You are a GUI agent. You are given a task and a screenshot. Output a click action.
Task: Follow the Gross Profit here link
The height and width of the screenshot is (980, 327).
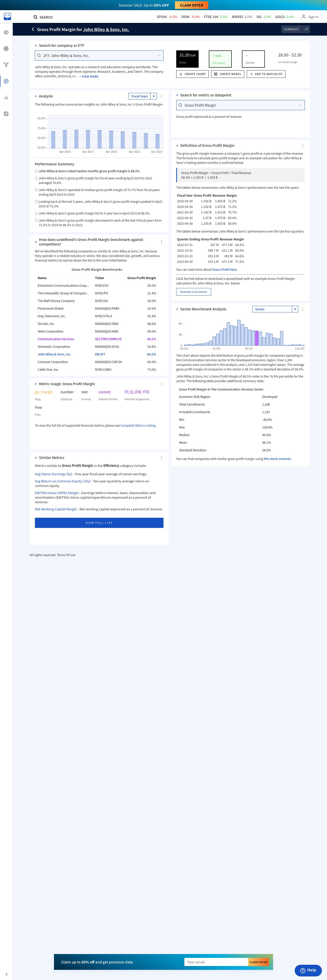click(x=224, y=270)
